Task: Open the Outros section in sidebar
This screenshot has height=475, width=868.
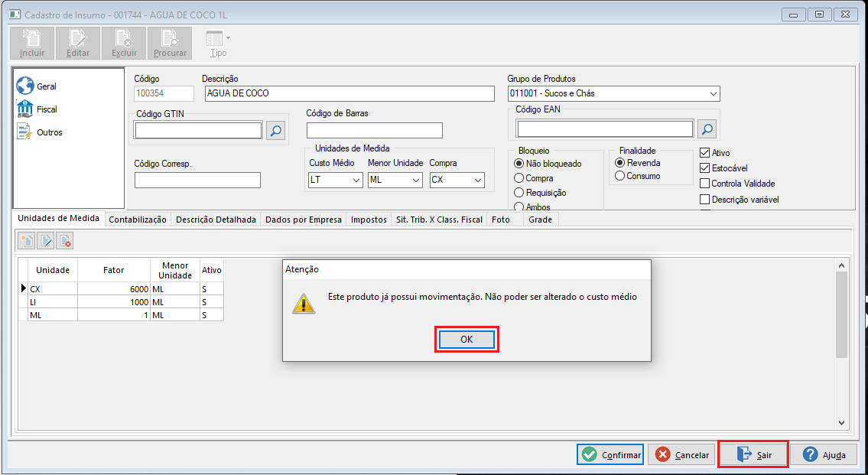Action: pos(39,133)
